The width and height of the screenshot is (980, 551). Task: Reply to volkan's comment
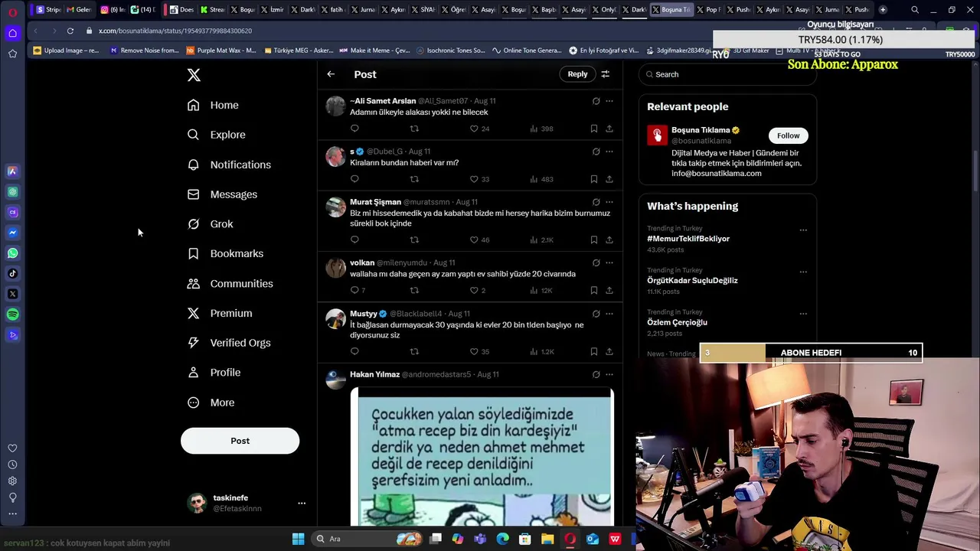pyautogui.click(x=354, y=290)
